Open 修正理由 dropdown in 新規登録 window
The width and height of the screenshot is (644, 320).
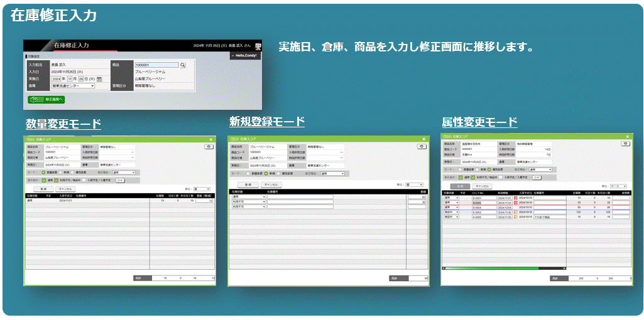[x=332, y=174]
